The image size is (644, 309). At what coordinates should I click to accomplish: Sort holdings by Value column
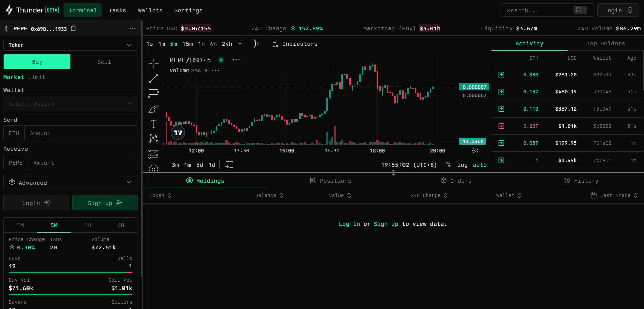pyautogui.click(x=340, y=195)
